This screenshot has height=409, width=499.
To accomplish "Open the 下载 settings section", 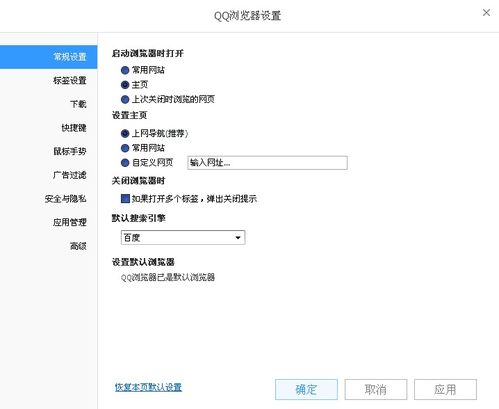I will pyautogui.click(x=78, y=104).
